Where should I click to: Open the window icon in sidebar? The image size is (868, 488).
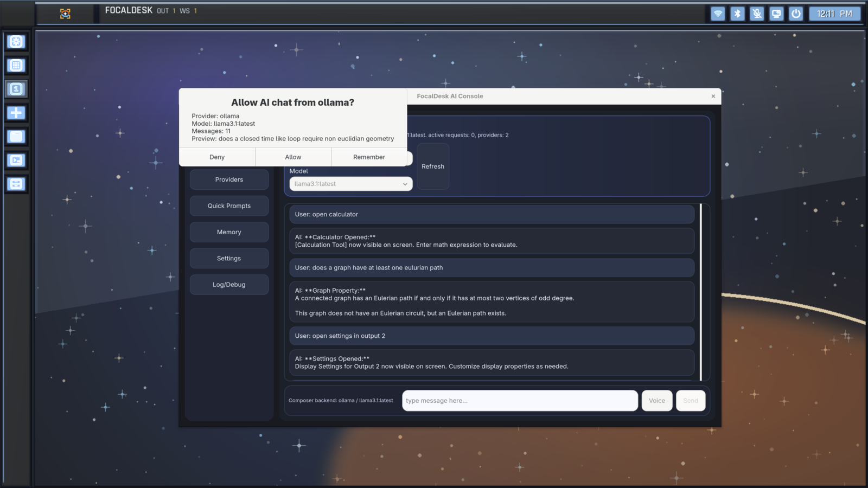pyautogui.click(x=16, y=137)
